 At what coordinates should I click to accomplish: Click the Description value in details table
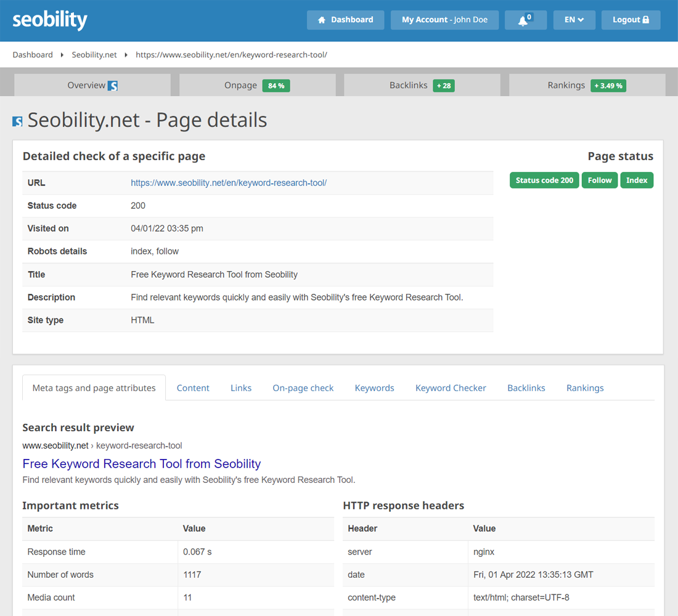(297, 298)
